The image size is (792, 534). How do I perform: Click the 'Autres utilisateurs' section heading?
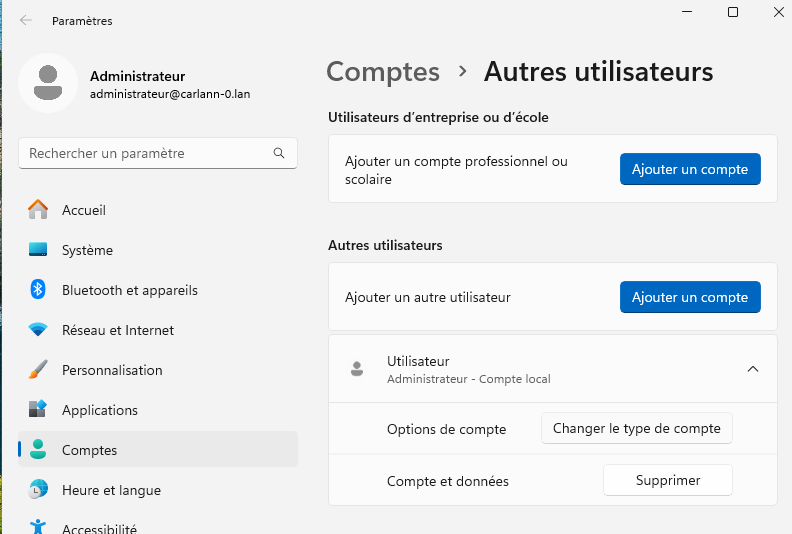coord(385,245)
